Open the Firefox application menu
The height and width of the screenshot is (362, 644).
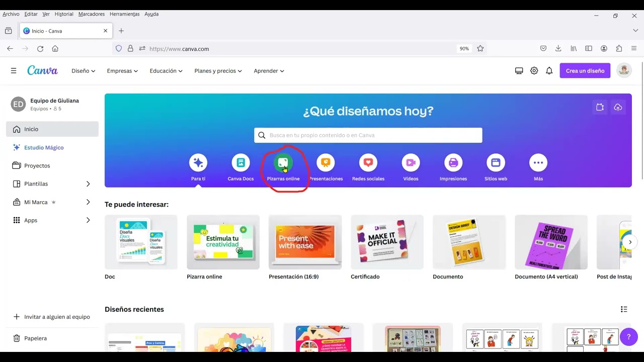coord(634,49)
